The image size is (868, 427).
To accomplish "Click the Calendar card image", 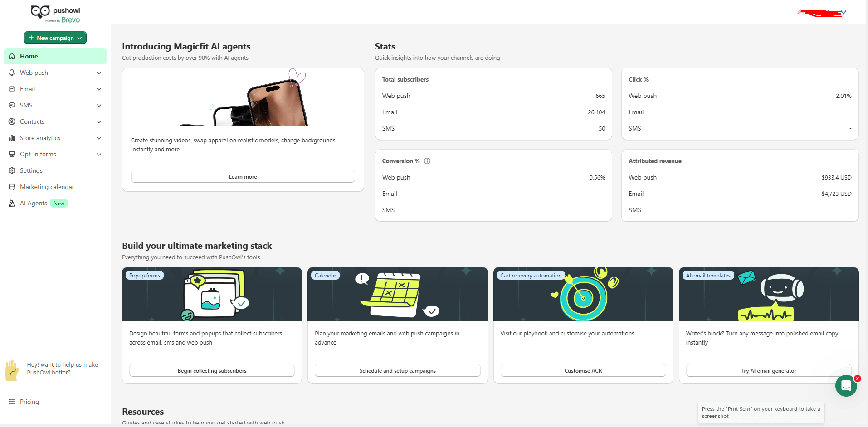I will (398, 294).
